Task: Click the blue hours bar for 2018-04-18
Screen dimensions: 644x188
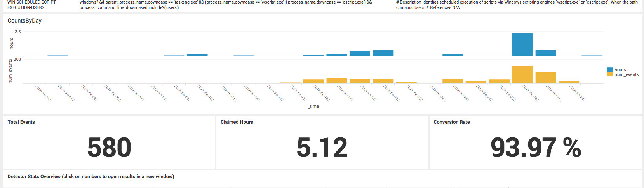Action: click(x=360, y=54)
